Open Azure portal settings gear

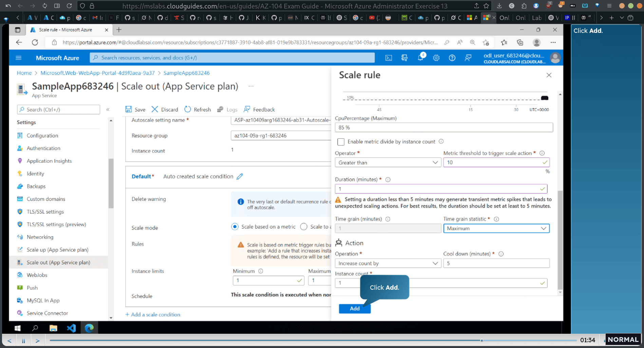pos(436,58)
